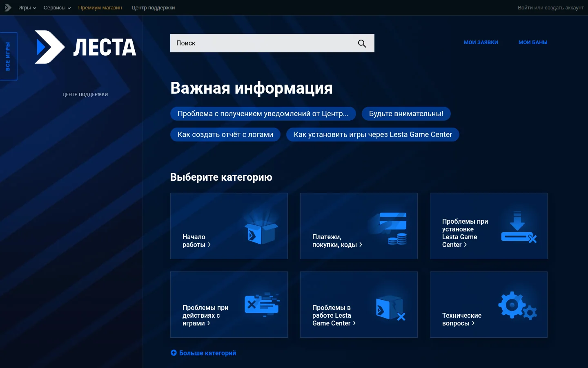Click создать аккаунт link
Screen dimensions: 588x368
564,8
